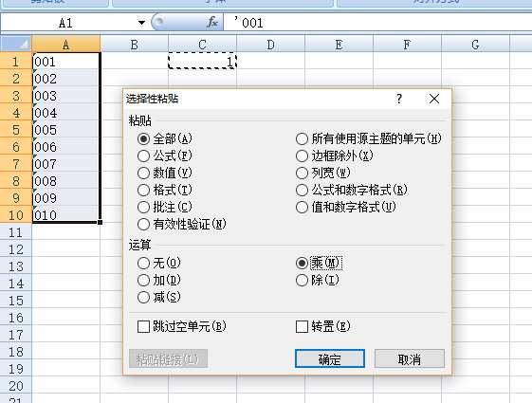Click the 取消 button
This screenshot has width=532, height=403.
[410, 358]
